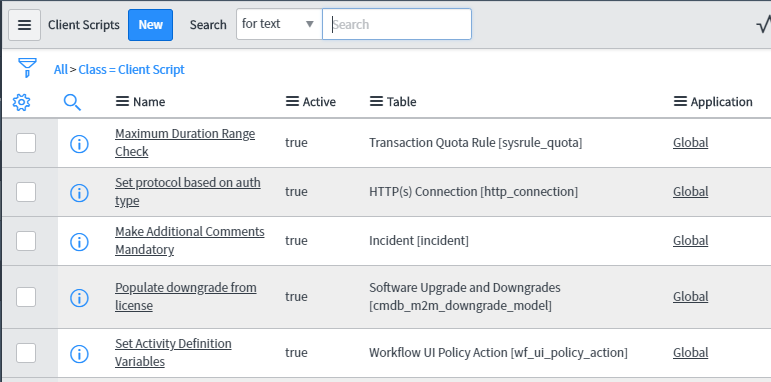Open Global link in Maximum Duration row

click(690, 143)
